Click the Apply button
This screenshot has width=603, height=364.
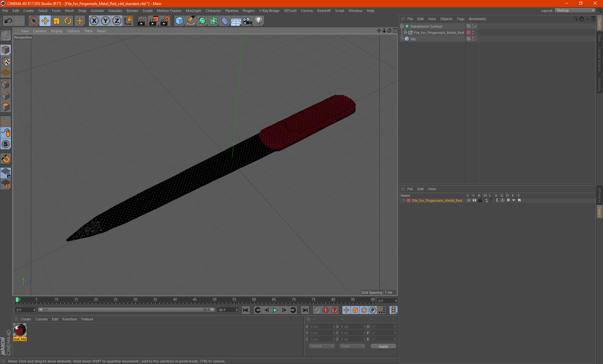tap(383, 346)
